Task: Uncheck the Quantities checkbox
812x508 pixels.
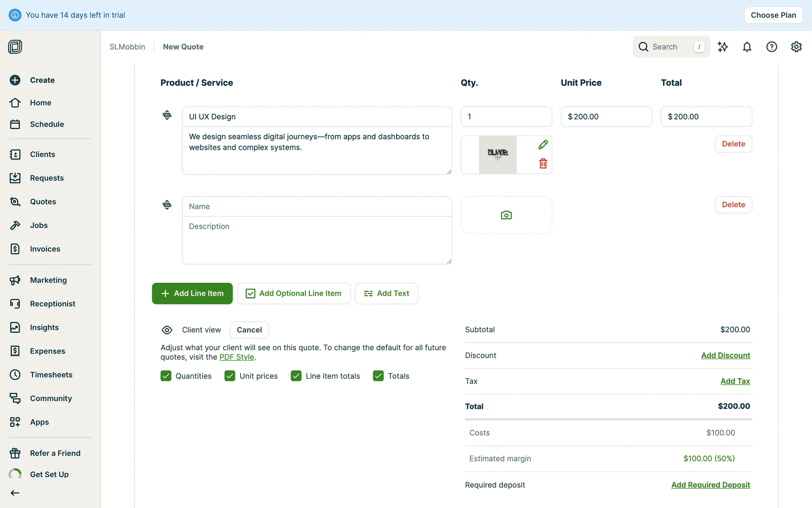Action: point(166,376)
